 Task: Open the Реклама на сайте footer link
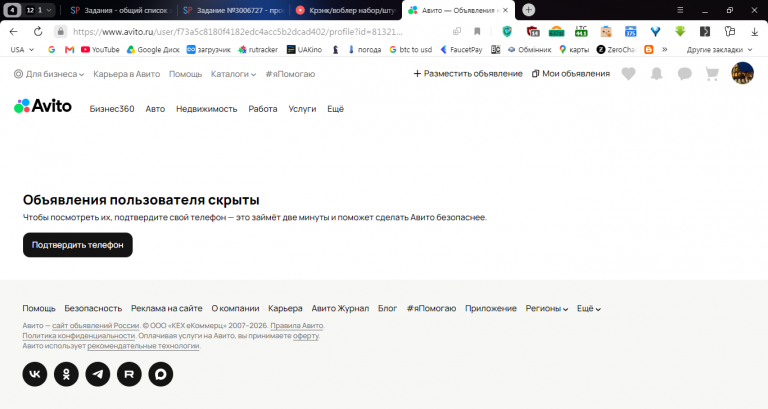167,308
